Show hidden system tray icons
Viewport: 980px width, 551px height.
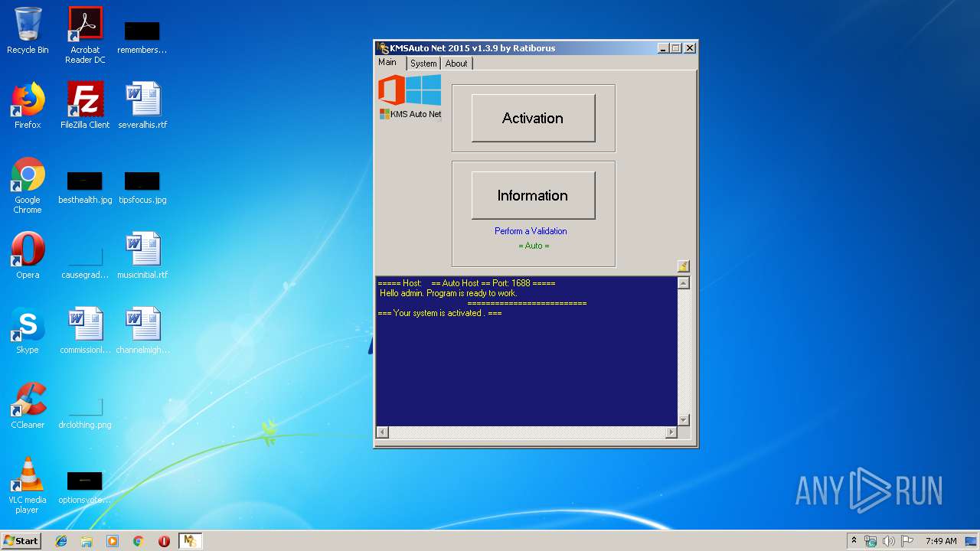tap(854, 541)
